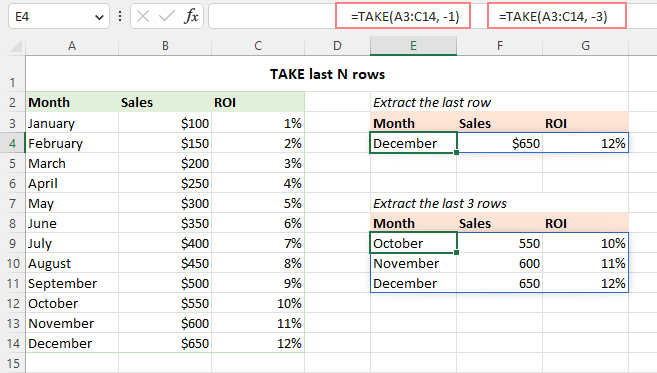Select December cell in row 14

[x=72, y=344]
